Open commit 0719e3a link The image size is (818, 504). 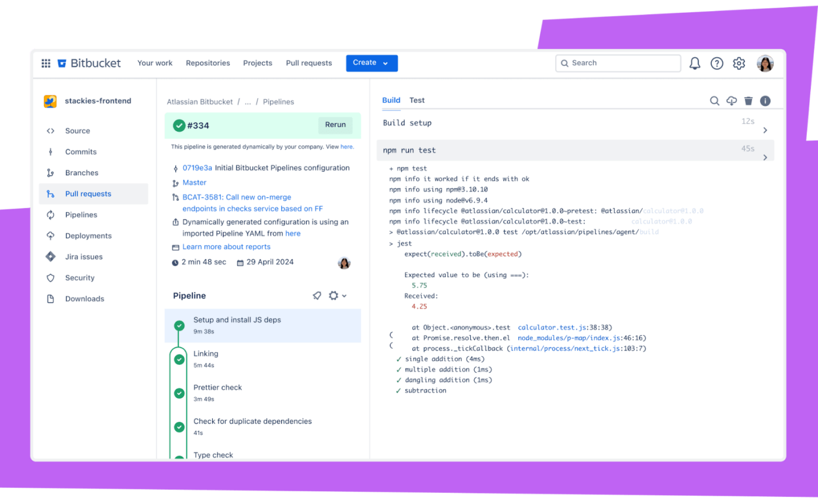click(197, 168)
